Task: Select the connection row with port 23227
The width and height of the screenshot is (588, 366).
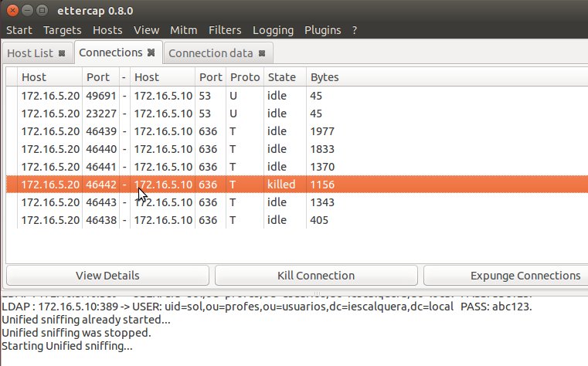Action: click(297, 114)
